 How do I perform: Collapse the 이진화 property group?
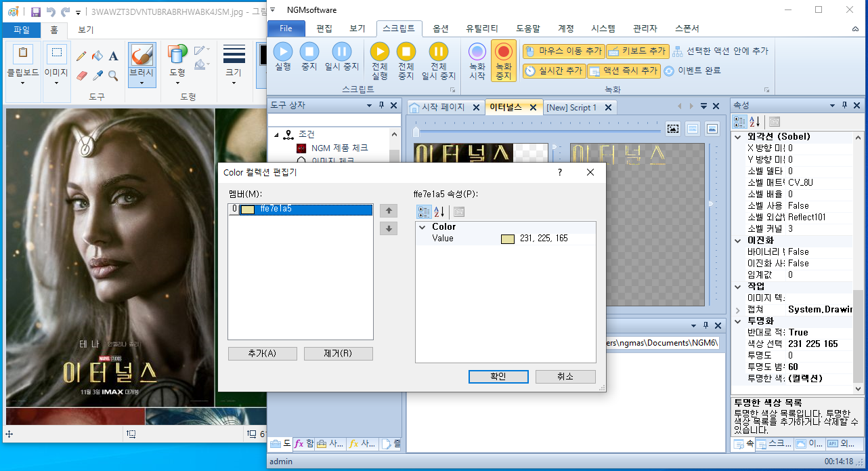(x=738, y=240)
